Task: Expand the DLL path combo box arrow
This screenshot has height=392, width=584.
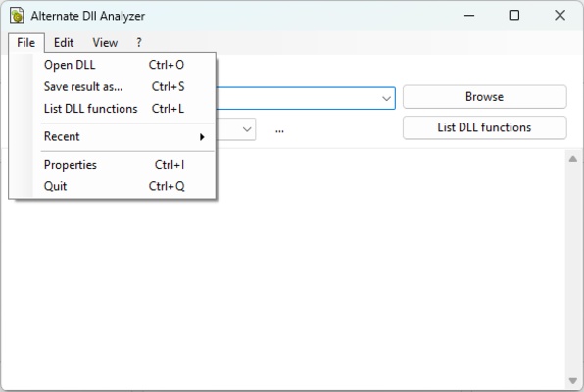Action: click(387, 98)
